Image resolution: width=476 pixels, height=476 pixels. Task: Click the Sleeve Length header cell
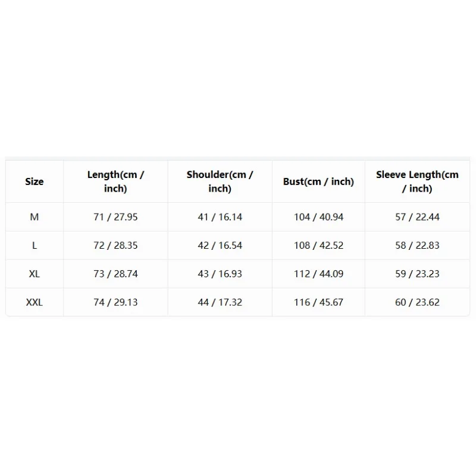(417, 181)
